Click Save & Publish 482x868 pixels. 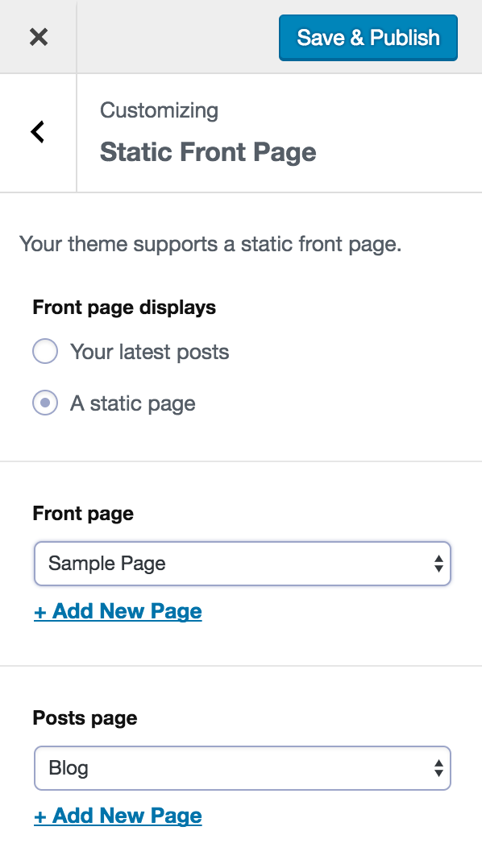click(x=368, y=37)
